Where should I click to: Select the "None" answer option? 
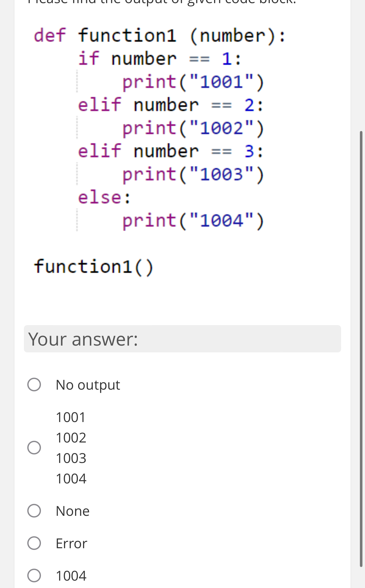click(x=34, y=510)
